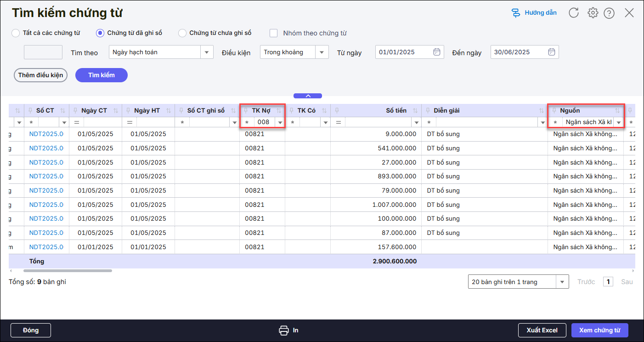Open the 20 bản ghi page-size dropdown
This screenshot has height=342, width=644.
click(562, 282)
